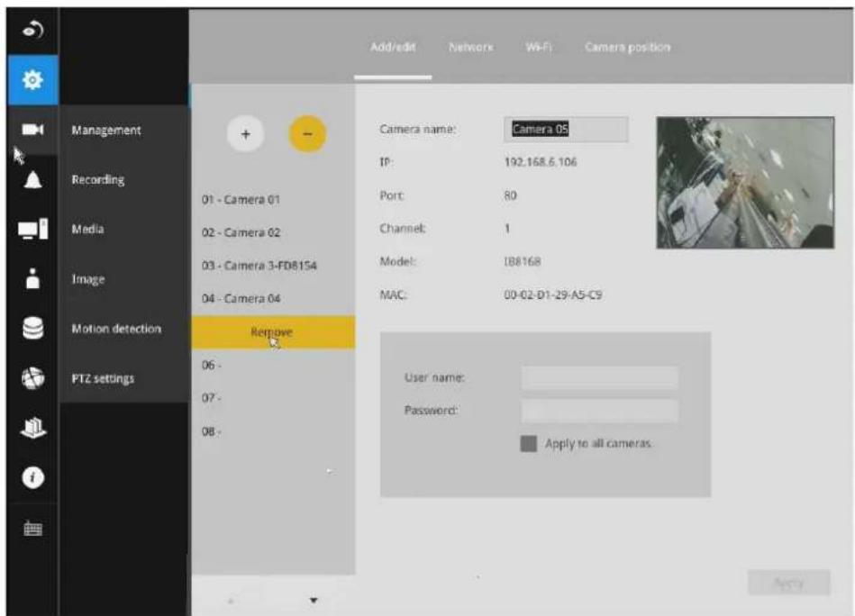
Task: Click the keyboard icon in sidebar
Action: (32, 528)
